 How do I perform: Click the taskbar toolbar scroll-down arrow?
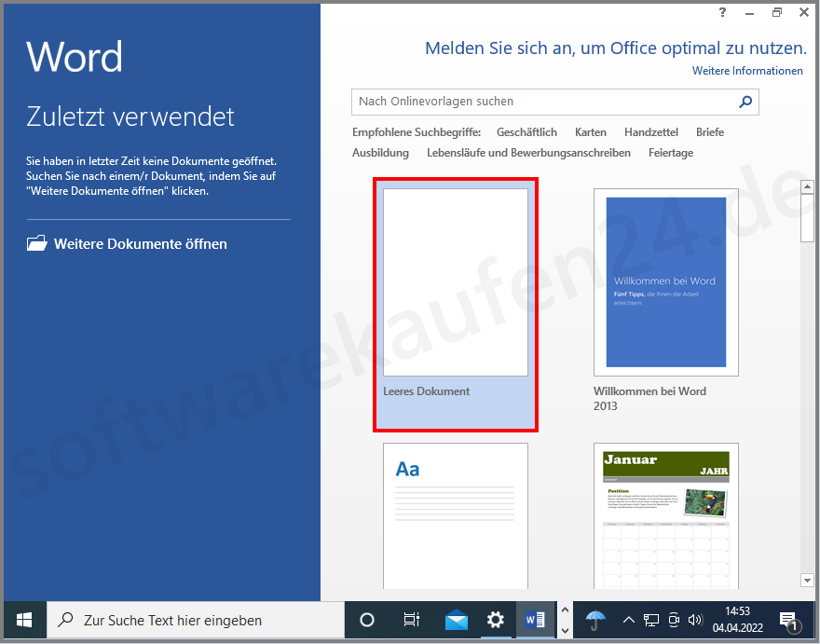click(565, 630)
